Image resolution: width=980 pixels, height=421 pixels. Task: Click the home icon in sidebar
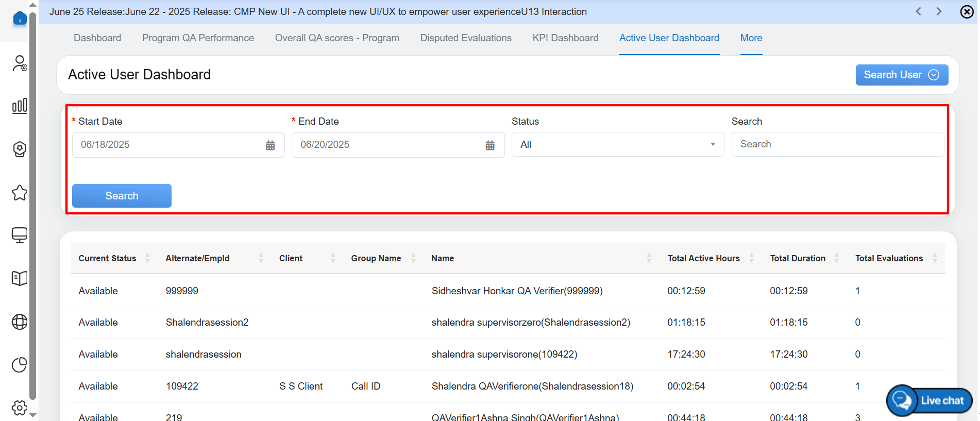tap(20, 19)
